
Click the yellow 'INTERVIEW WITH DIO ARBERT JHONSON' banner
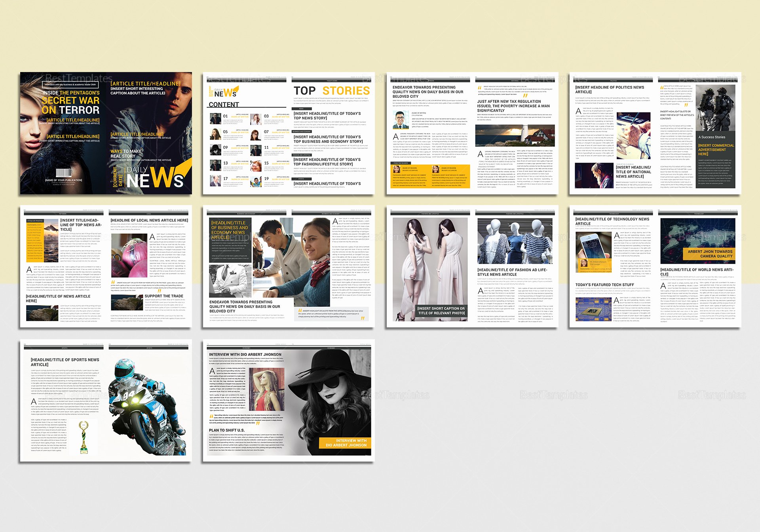click(345, 443)
